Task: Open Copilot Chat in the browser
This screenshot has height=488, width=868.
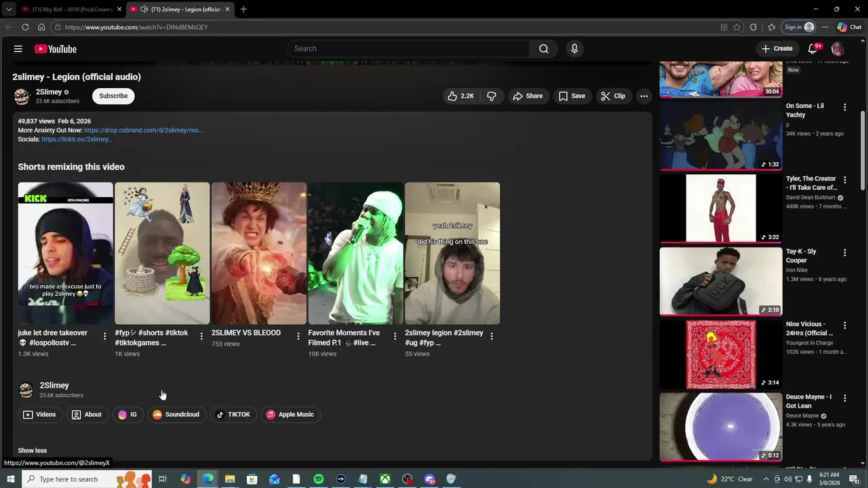Action: coord(849,27)
